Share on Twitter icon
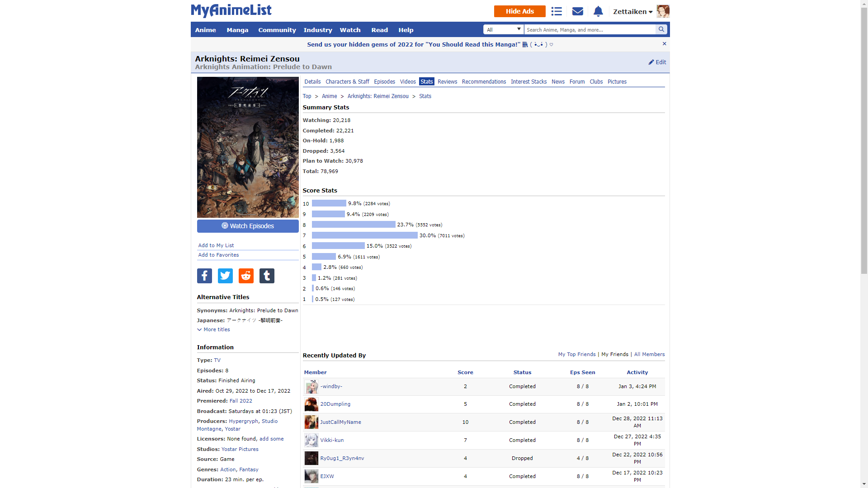Image resolution: width=868 pixels, height=488 pixels. (225, 276)
